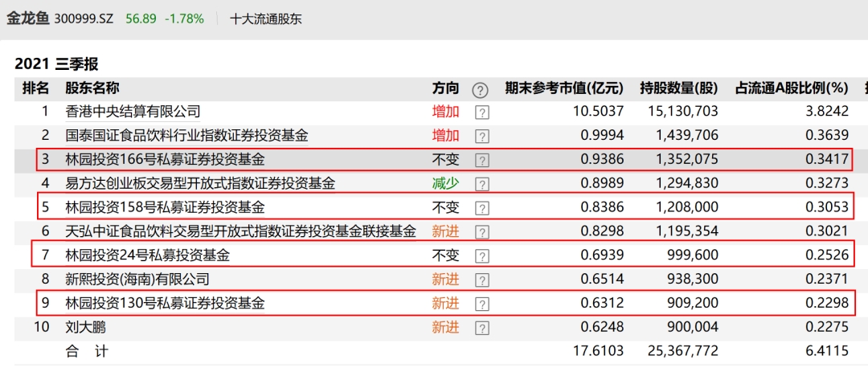The image size is (868, 380).
Task: Click the 方向 column header
Action: click(x=445, y=88)
